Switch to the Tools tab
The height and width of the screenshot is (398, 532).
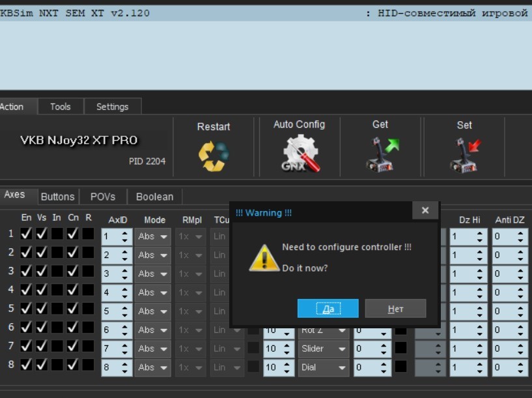click(61, 107)
